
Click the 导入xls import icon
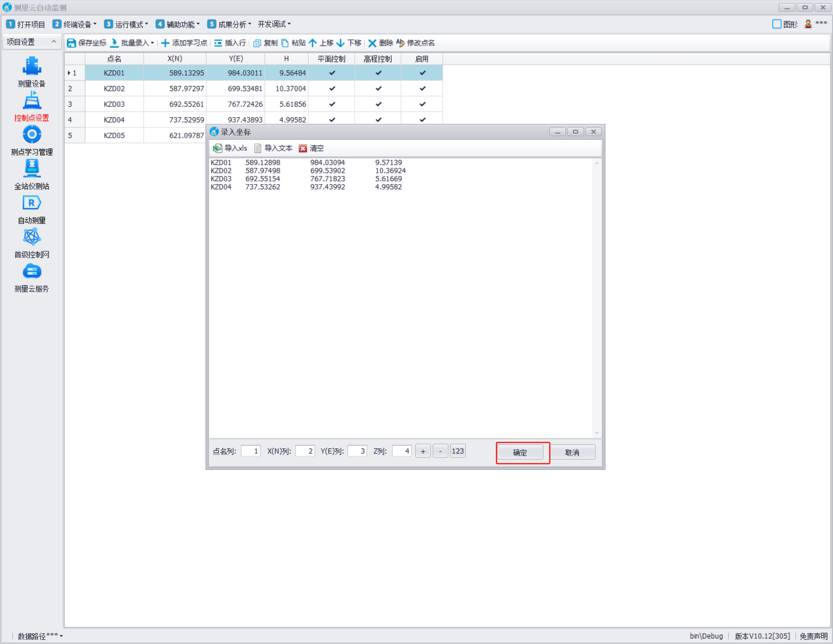(x=218, y=148)
